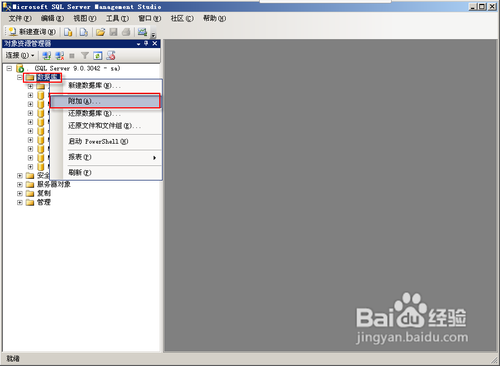This screenshot has height=366, width=500.
Task: Select the 复制 tree item
Action: [x=44, y=193]
